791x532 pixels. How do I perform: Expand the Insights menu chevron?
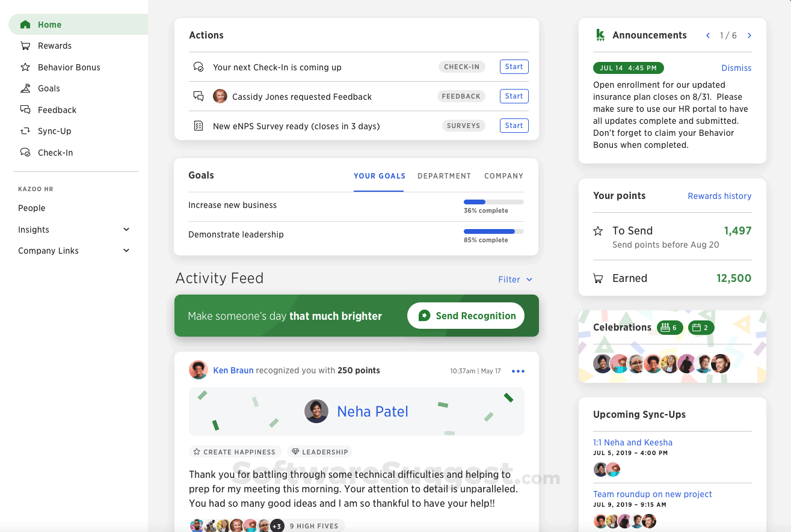pos(126,230)
